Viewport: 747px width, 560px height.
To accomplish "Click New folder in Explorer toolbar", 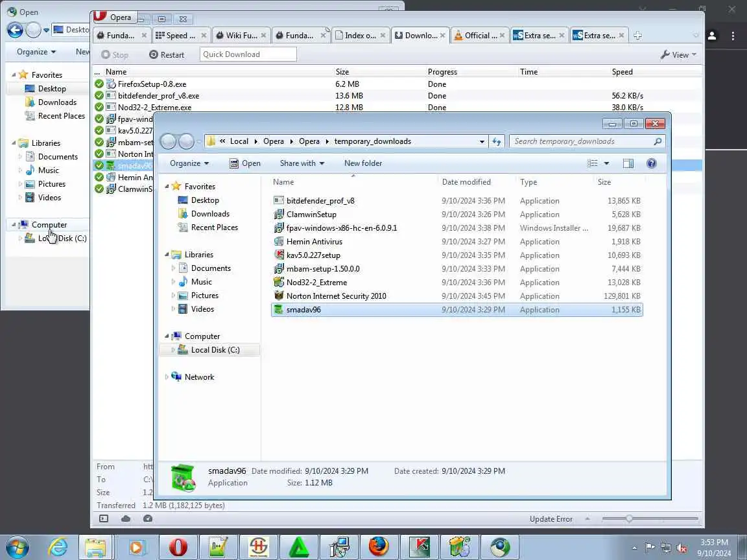I will (363, 163).
